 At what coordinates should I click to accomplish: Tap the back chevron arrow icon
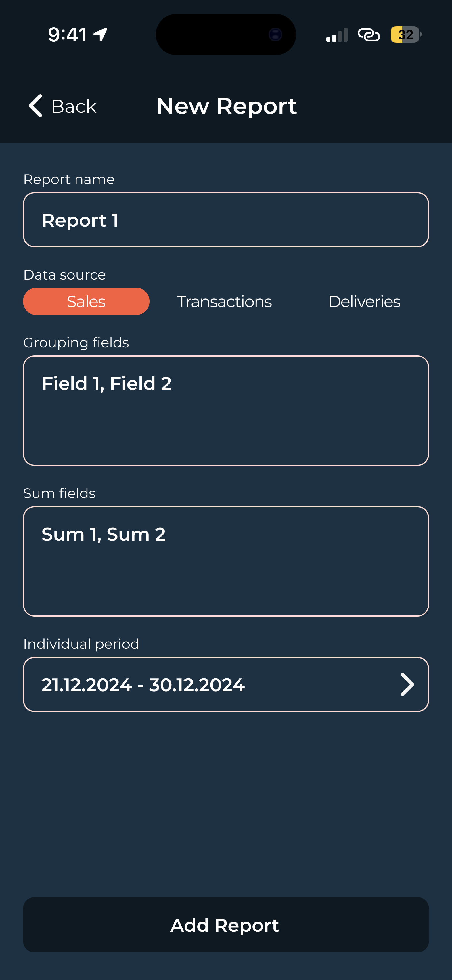(35, 106)
